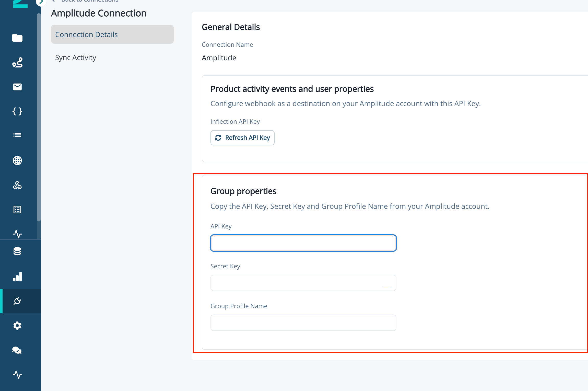This screenshot has width=588, height=391.
Task: Click the Refresh API Key button
Action: point(242,138)
